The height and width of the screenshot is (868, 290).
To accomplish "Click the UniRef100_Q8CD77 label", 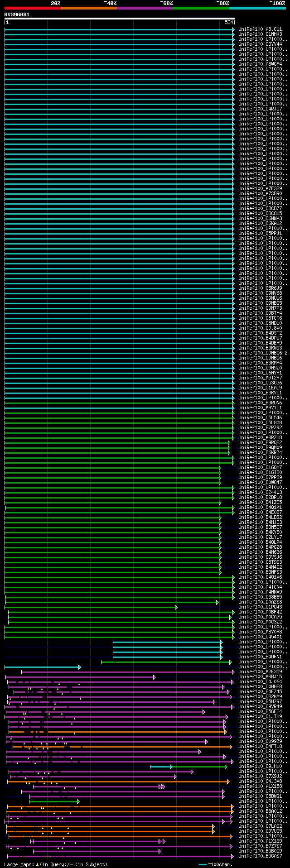I will [x=260, y=208].
